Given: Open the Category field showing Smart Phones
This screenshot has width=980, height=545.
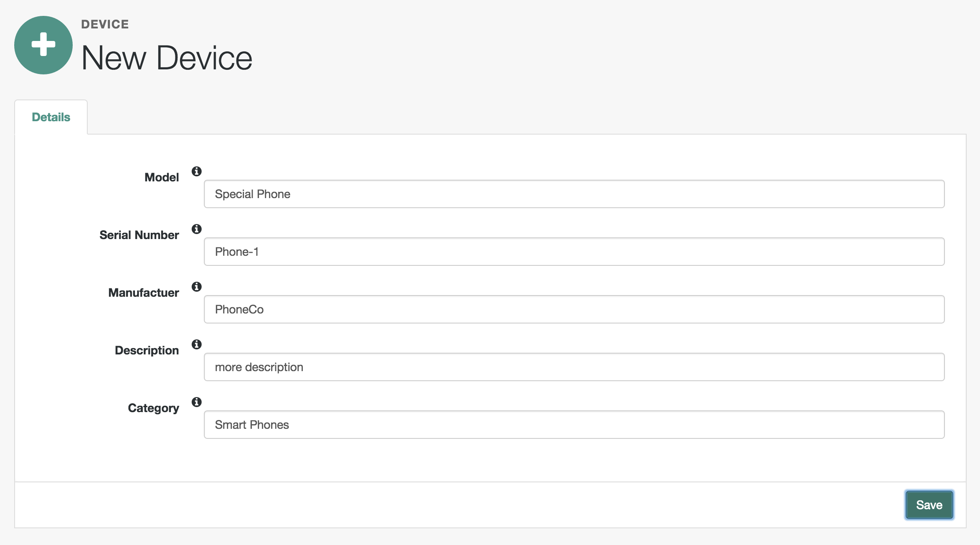Looking at the screenshot, I should tap(574, 425).
